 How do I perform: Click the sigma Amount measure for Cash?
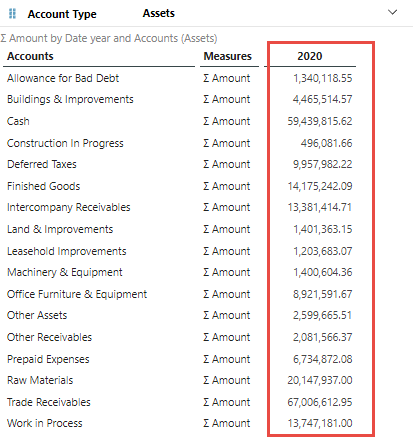click(x=227, y=121)
